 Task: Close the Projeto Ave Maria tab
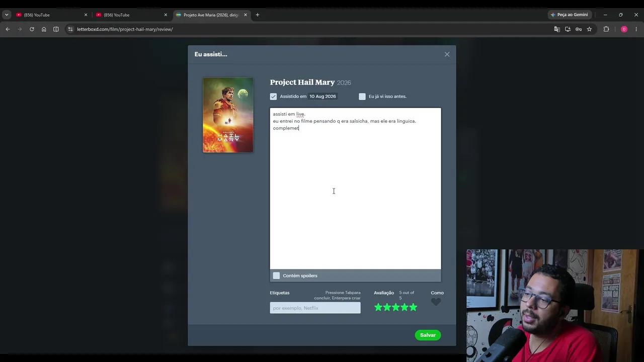pyautogui.click(x=246, y=15)
